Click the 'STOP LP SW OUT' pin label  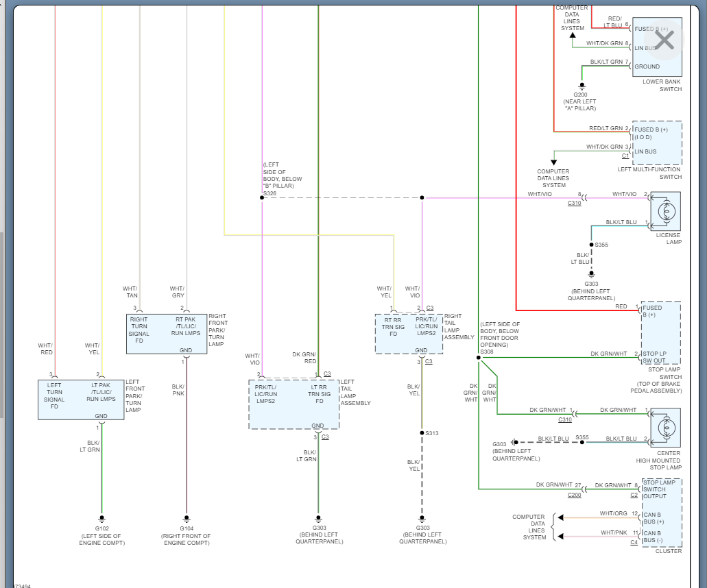(654, 357)
